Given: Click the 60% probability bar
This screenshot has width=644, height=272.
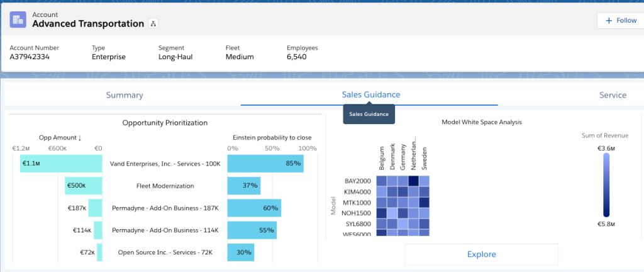Looking at the screenshot, I should click(x=254, y=208).
